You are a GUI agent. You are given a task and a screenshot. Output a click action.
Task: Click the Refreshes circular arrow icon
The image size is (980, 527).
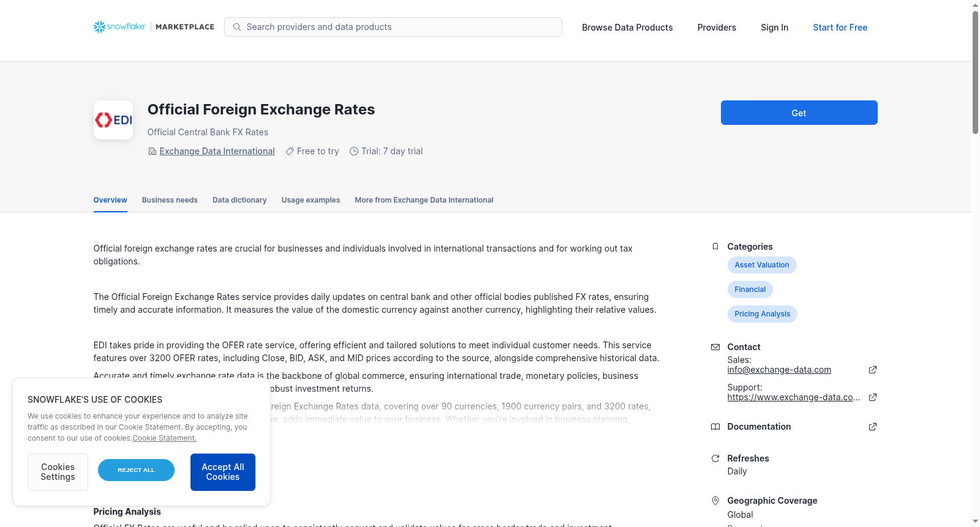pos(715,458)
